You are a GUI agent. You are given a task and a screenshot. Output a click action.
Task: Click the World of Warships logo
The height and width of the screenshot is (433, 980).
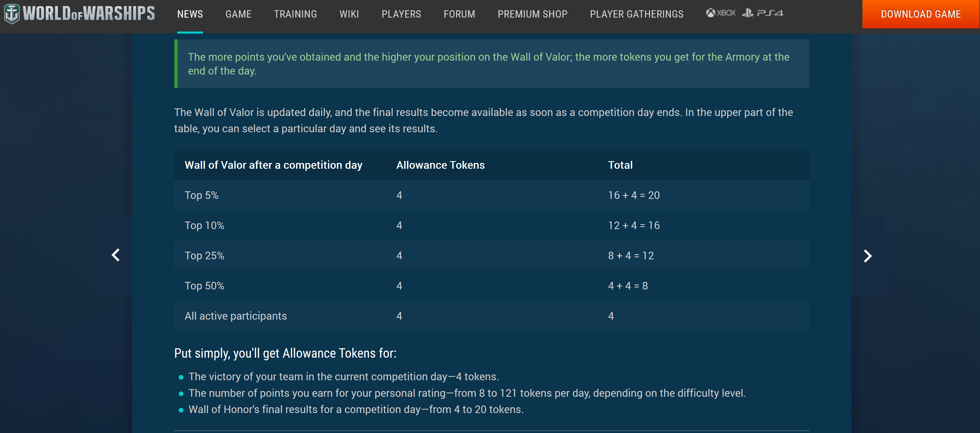pyautogui.click(x=80, y=14)
